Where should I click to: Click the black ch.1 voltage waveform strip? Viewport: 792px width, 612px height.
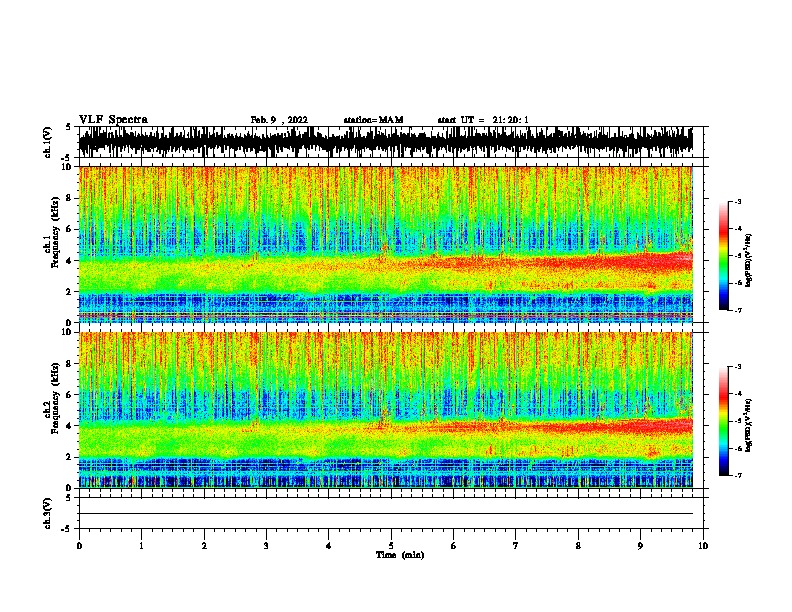tap(386, 142)
